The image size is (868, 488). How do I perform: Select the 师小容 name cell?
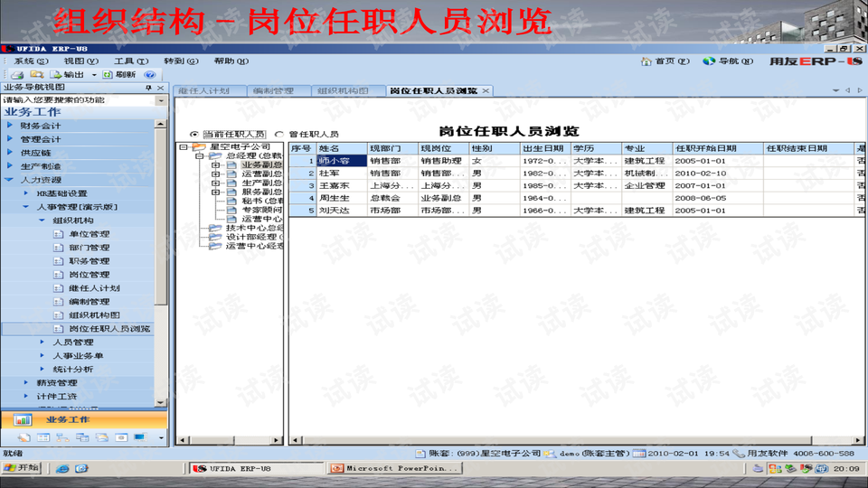[342, 161]
